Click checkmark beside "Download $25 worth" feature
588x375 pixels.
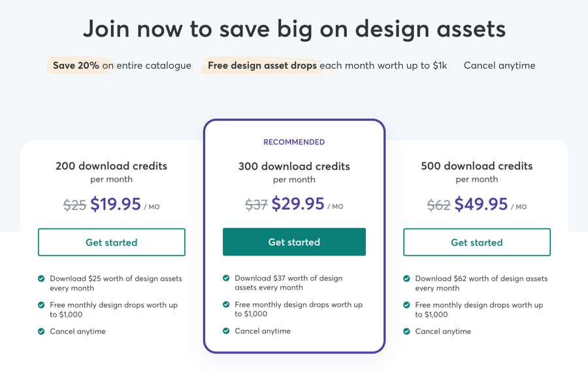click(x=41, y=279)
